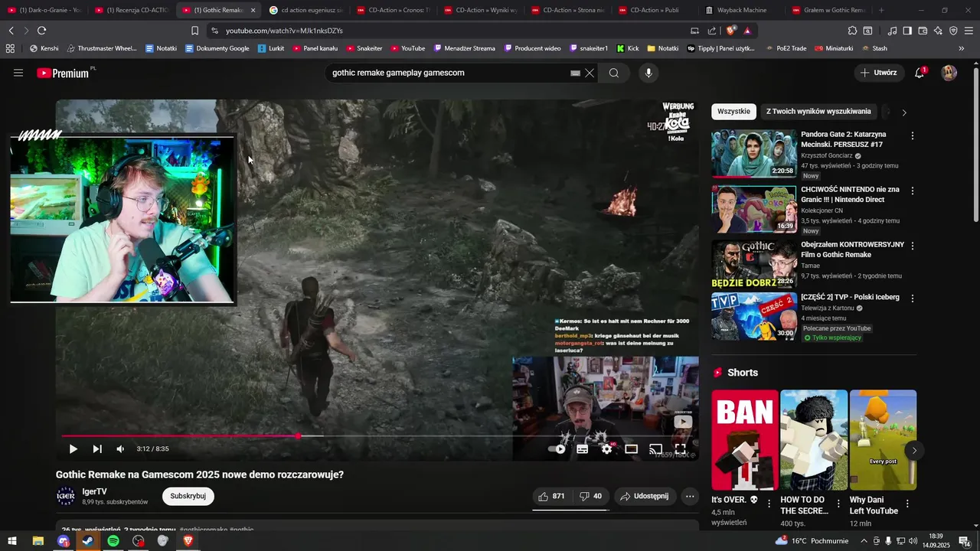
Task: Open Brave Shields lion icon
Action: click(x=731, y=31)
